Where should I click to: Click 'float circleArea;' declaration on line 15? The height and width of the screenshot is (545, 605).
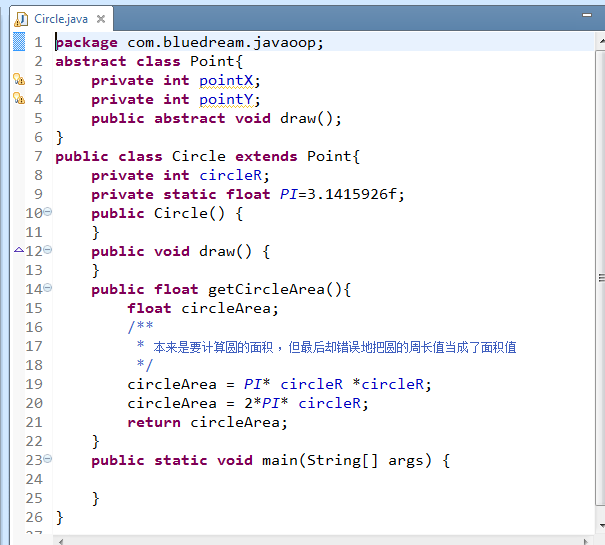(x=203, y=308)
